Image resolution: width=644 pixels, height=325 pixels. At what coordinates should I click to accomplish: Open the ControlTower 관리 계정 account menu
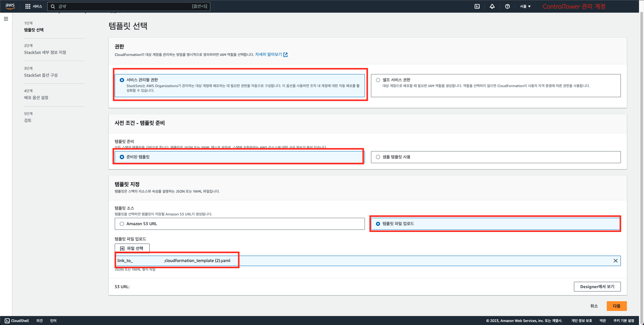pos(574,6)
